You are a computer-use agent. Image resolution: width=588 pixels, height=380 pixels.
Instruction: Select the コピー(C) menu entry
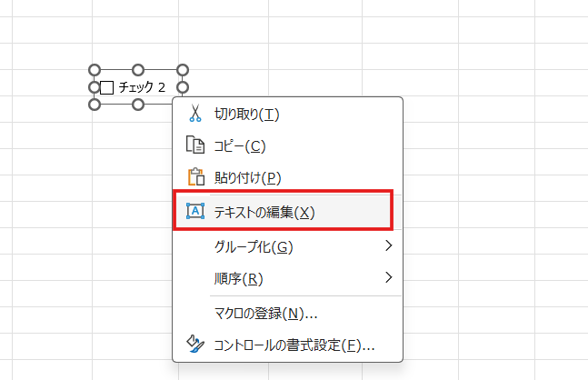coord(240,145)
